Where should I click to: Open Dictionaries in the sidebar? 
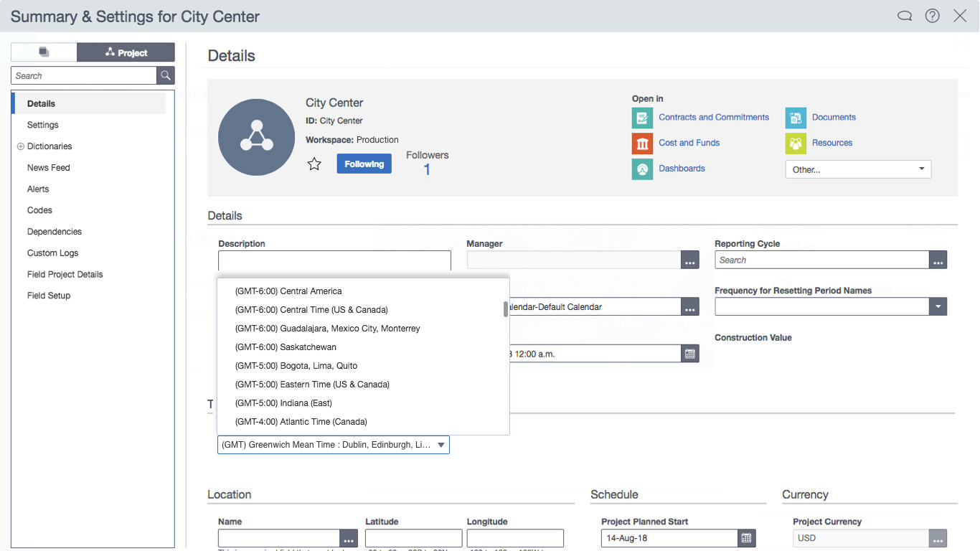pyautogui.click(x=50, y=146)
